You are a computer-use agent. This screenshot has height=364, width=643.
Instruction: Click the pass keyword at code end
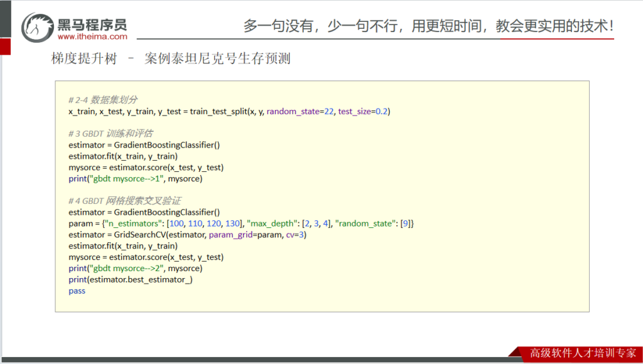(x=77, y=291)
